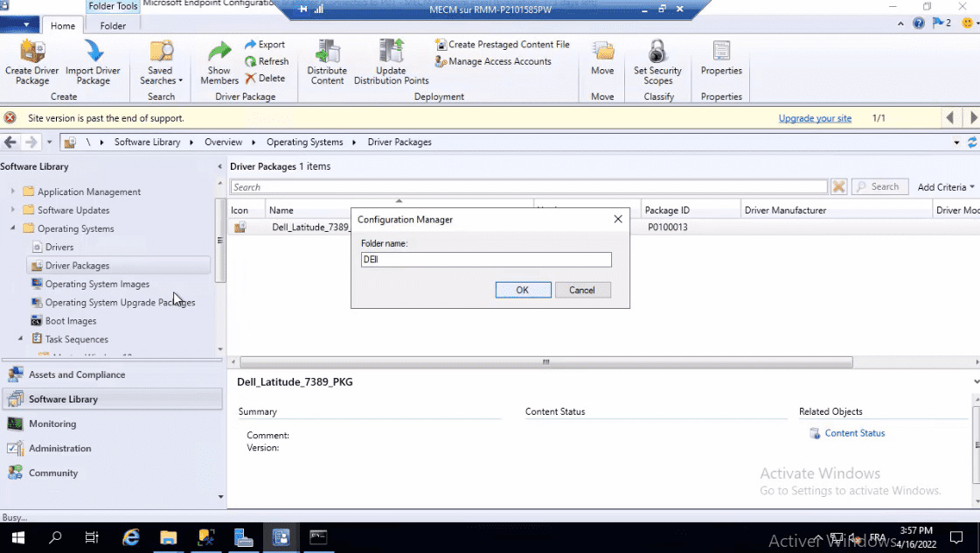
Task: Clear the search with the X icon
Action: coord(838,186)
